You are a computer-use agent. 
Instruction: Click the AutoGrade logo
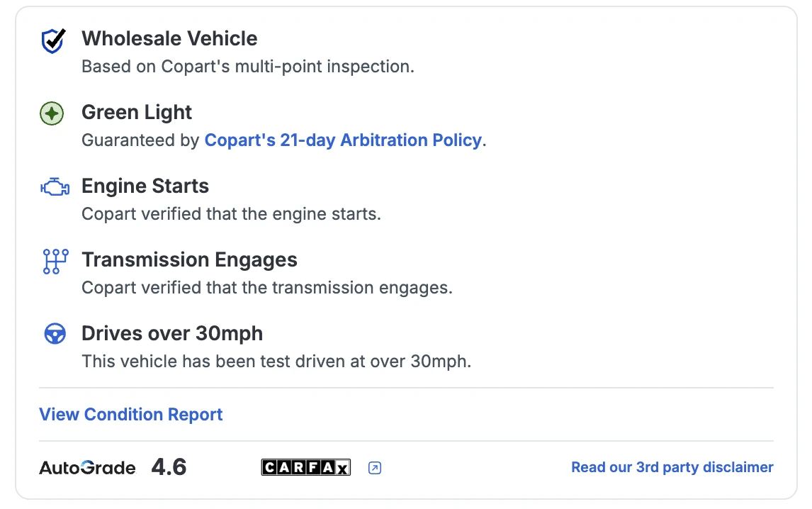(x=87, y=468)
